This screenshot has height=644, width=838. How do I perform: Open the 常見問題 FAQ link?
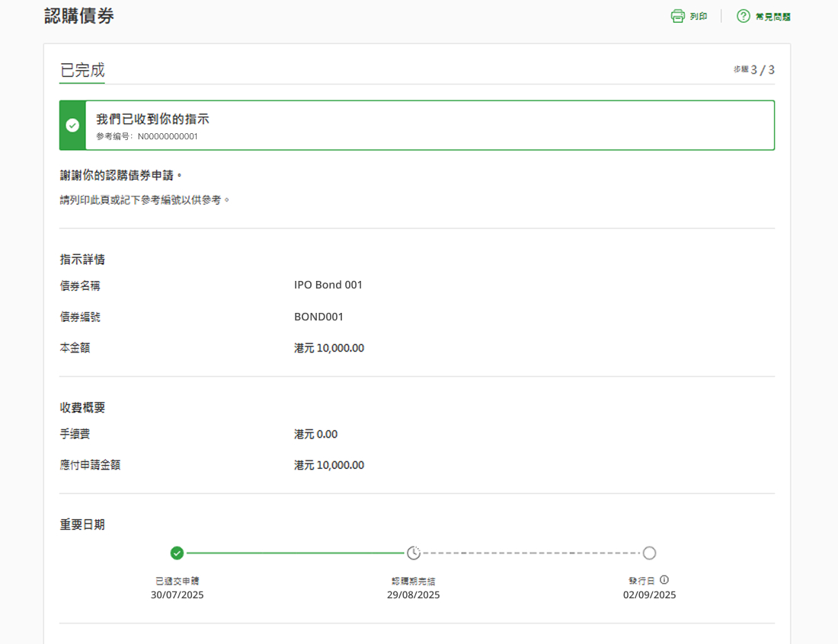pyautogui.click(x=772, y=17)
